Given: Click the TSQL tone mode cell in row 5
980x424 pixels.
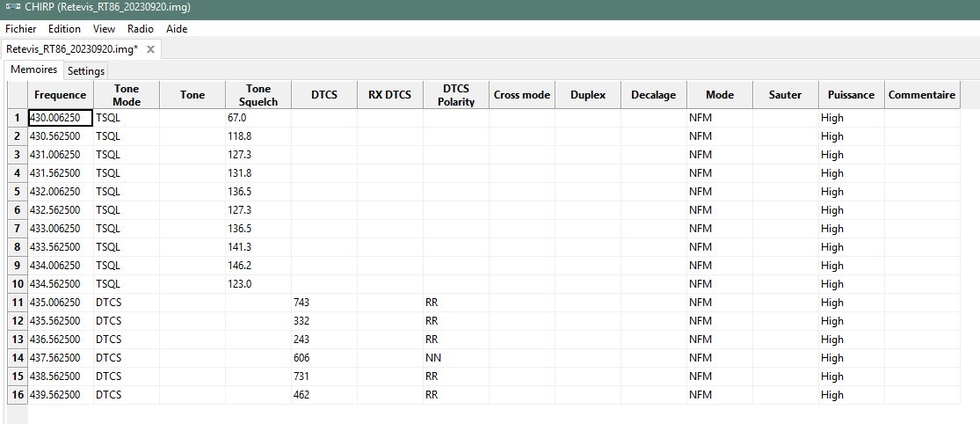Looking at the screenshot, I should point(127,192).
